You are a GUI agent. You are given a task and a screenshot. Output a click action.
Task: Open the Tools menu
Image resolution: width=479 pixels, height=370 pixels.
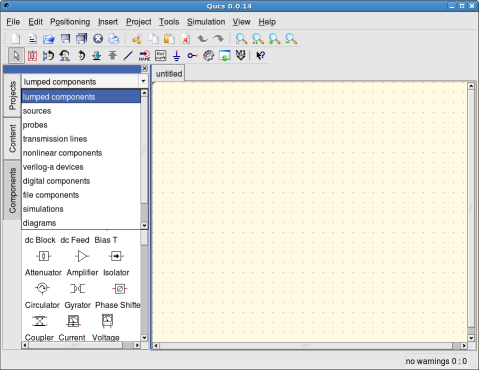(x=169, y=22)
